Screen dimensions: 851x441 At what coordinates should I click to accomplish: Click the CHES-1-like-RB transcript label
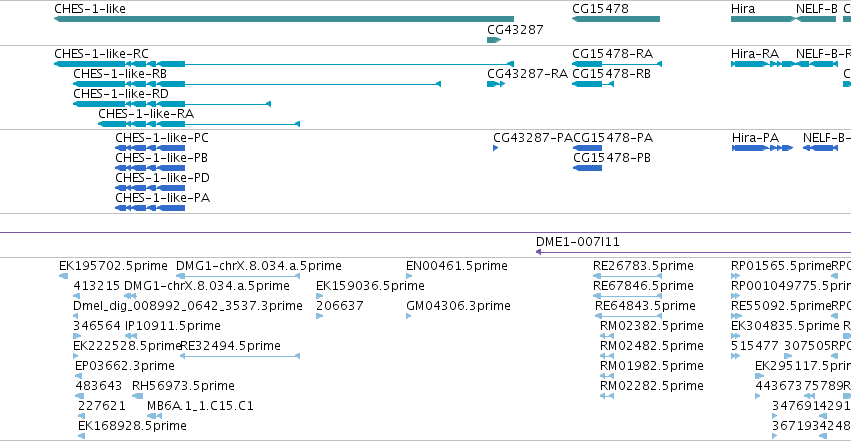click(x=120, y=74)
